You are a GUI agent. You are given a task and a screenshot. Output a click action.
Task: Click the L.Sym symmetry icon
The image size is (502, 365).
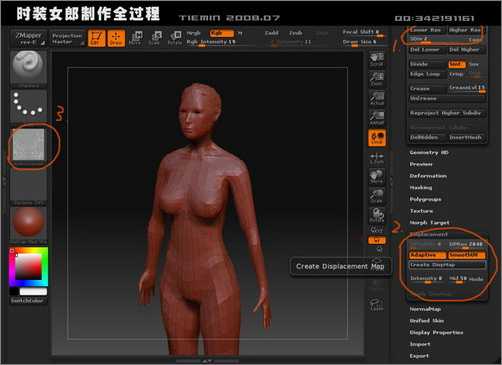pyautogui.click(x=377, y=158)
